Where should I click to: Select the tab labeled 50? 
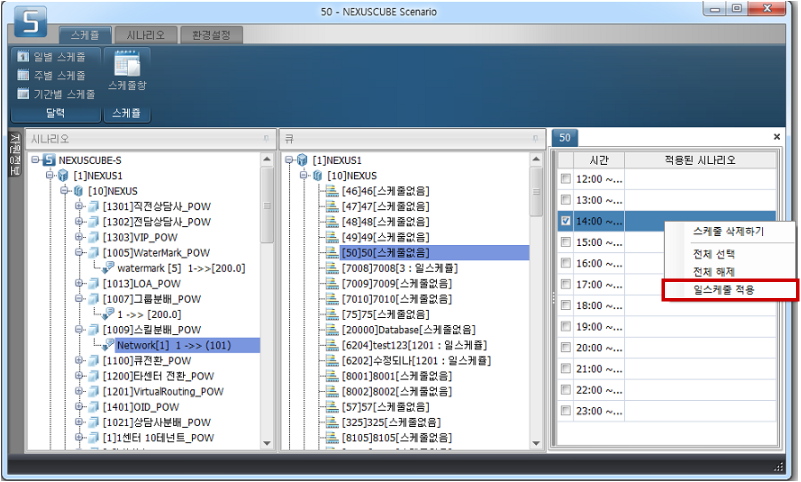click(564, 137)
